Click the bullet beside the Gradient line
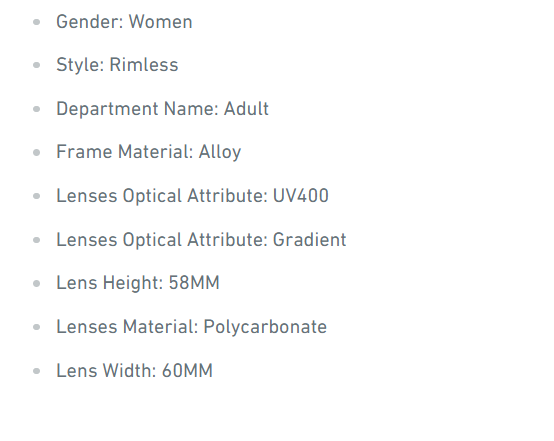 click(x=36, y=240)
